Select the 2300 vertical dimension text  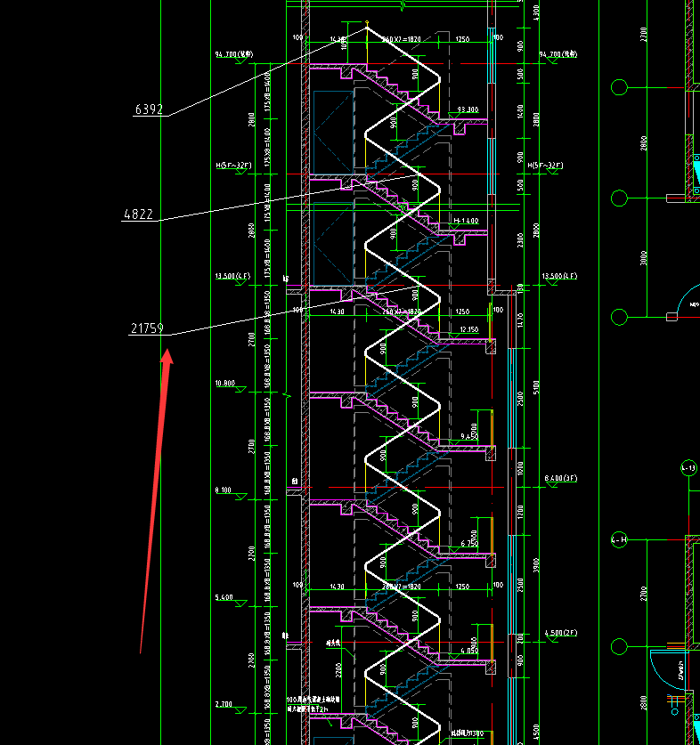520,240
